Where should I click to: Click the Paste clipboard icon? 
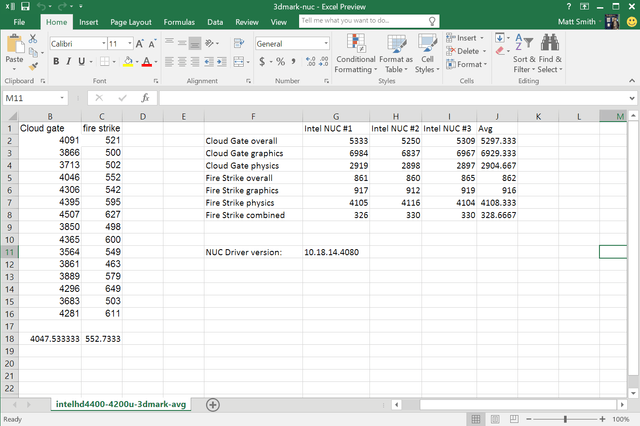15,44
